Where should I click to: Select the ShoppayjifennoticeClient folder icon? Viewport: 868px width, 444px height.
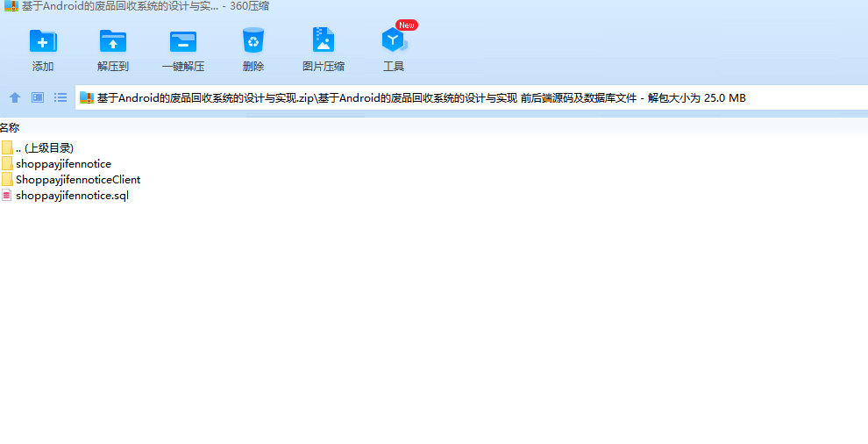coord(7,179)
